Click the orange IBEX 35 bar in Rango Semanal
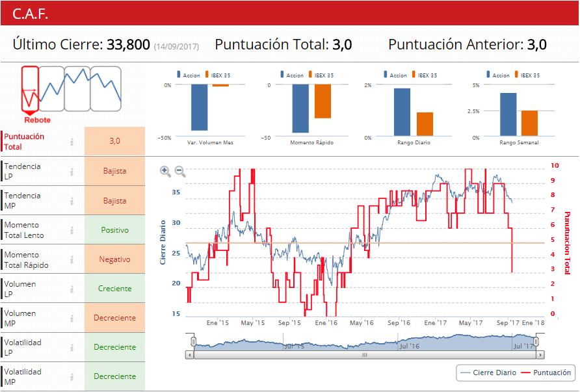 click(x=529, y=124)
